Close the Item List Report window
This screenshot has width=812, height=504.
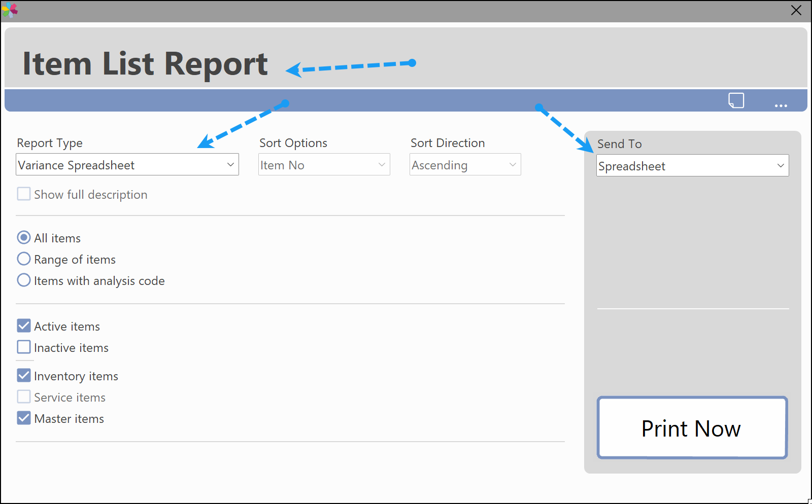796,10
